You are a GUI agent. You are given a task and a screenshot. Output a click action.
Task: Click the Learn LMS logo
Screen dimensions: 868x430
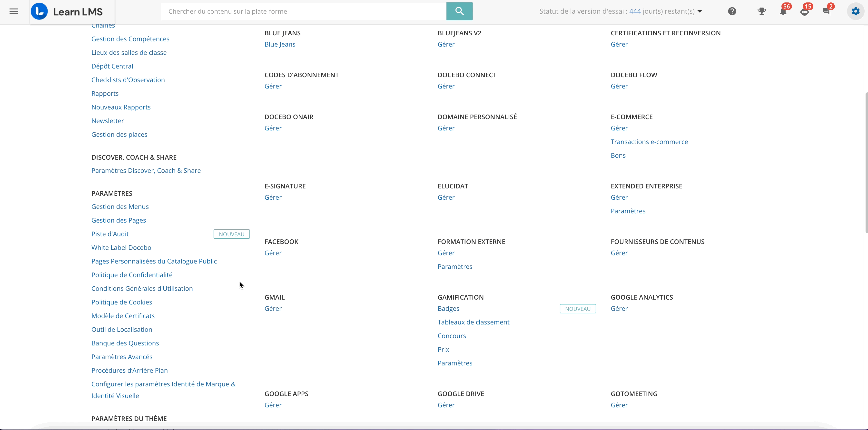pos(67,11)
